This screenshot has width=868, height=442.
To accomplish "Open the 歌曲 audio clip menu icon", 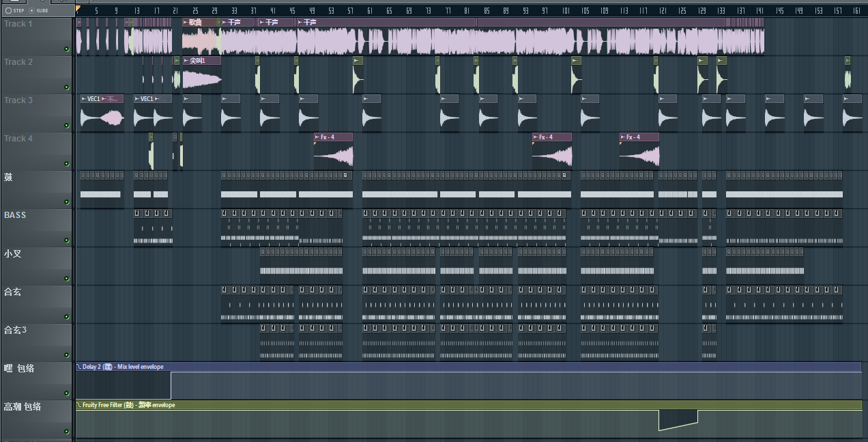I will [186, 23].
